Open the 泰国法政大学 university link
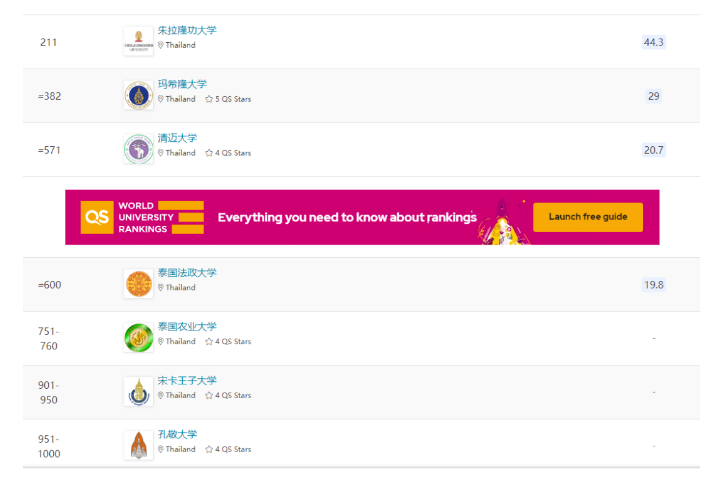This screenshot has height=487, width=723. pos(187,273)
